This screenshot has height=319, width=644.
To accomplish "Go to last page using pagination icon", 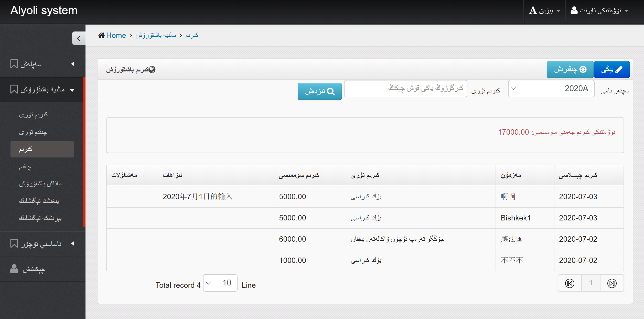I will [x=612, y=283].
